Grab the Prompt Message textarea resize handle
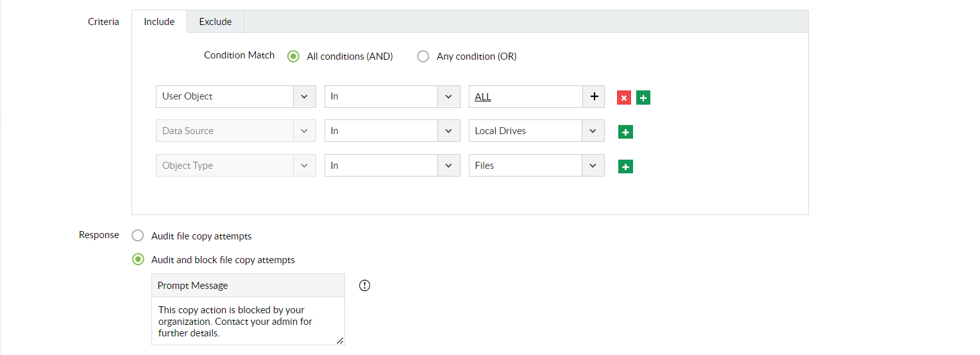This screenshot has height=355, width=980. (340, 341)
